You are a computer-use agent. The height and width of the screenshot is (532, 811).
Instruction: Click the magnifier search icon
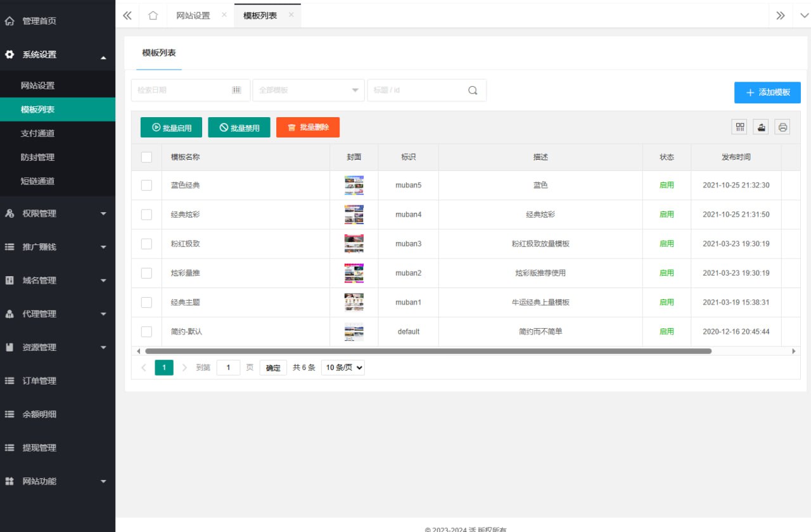(x=473, y=91)
